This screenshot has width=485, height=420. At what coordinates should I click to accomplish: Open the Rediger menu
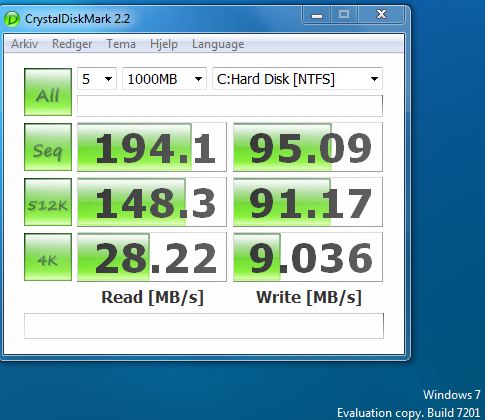pyautogui.click(x=72, y=44)
